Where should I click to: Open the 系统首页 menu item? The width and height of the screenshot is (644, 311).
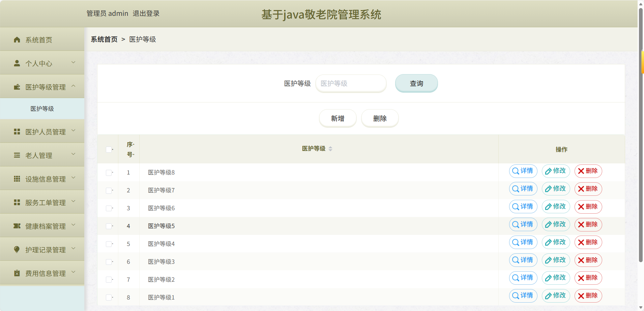pos(42,39)
